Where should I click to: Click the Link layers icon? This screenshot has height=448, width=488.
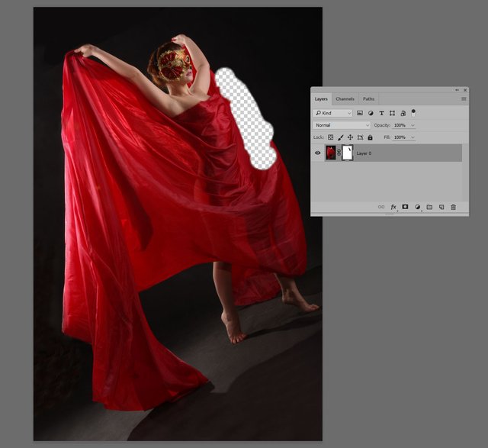tap(381, 207)
